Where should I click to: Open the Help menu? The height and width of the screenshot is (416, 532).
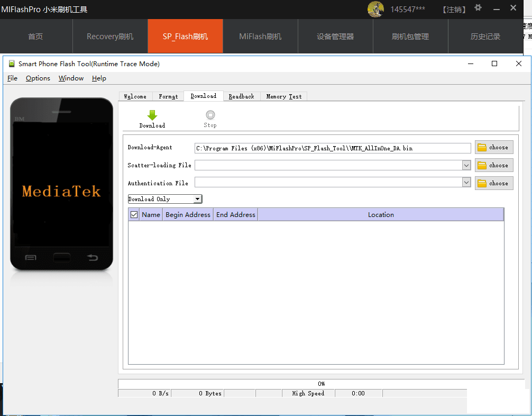99,78
